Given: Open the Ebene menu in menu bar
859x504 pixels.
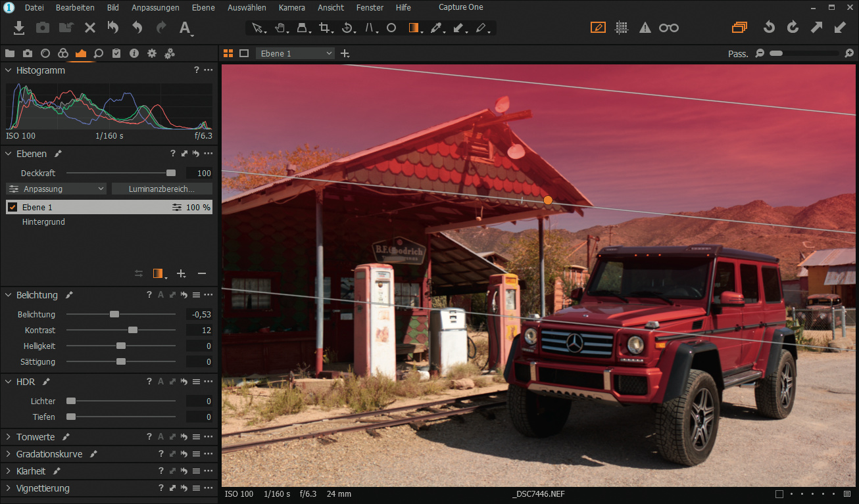Looking at the screenshot, I should (203, 7).
